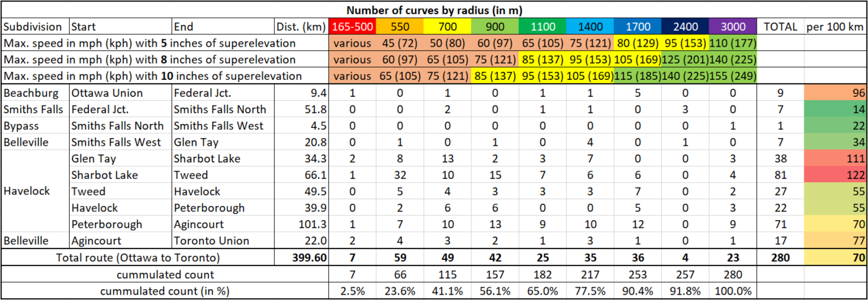Select the 'cummulated count (in %)' label cell

[x=165, y=291]
